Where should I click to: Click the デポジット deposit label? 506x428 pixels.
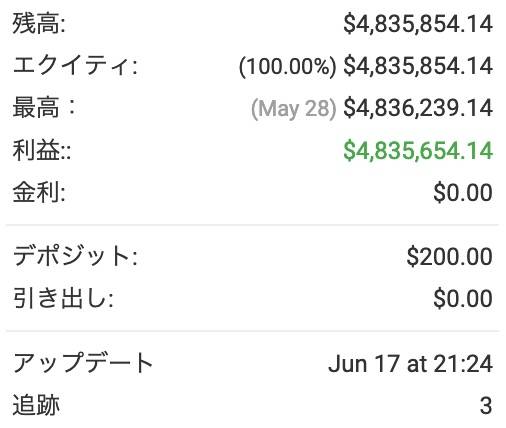point(75,256)
